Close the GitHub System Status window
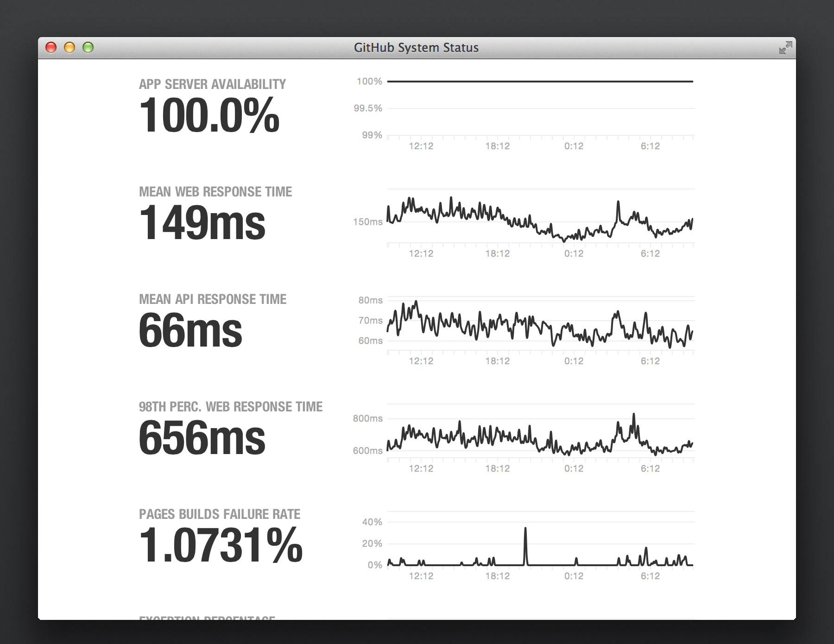 (x=51, y=48)
